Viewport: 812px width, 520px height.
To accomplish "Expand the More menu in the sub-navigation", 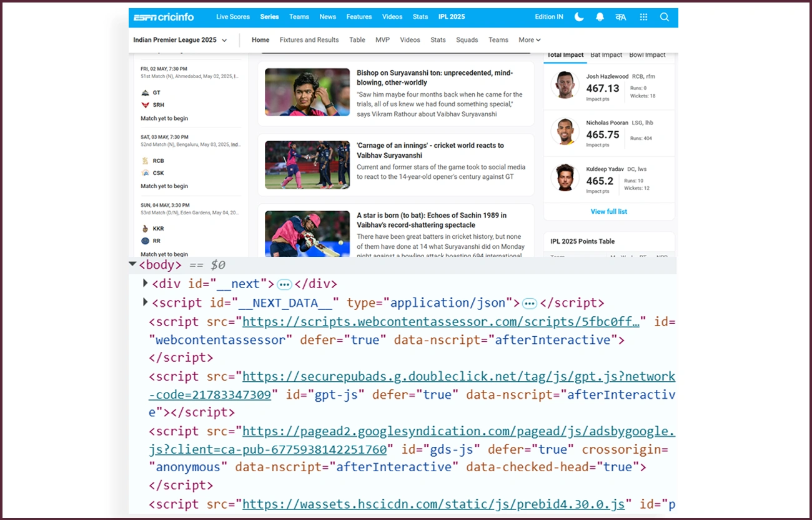I will (x=529, y=40).
